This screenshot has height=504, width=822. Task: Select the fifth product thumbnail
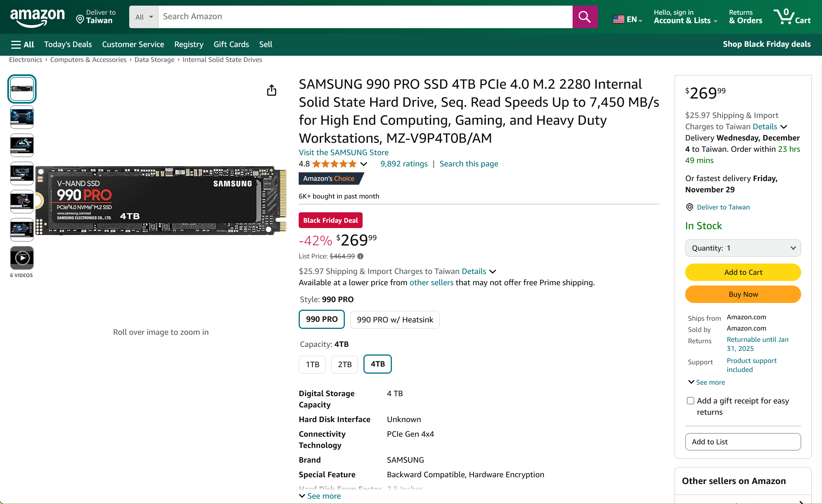[22, 201]
